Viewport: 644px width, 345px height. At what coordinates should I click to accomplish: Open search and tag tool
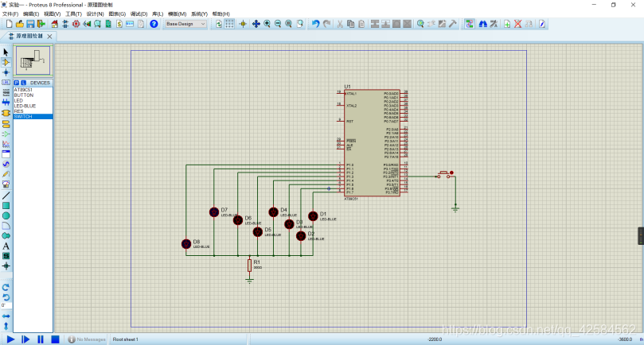point(483,24)
